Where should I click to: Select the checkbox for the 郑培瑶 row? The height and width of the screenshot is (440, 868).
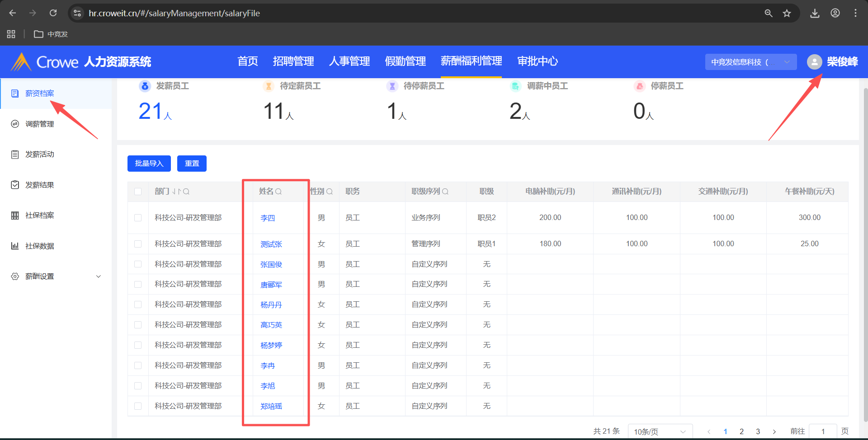pyautogui.click(x=138, y=406)
